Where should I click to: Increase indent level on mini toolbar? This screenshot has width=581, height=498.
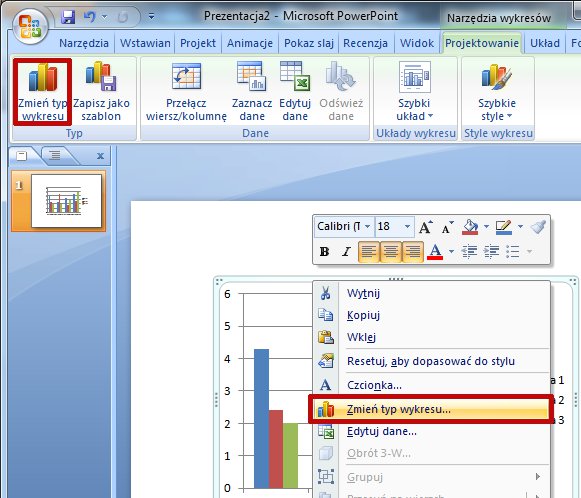click(x=491, y=252)
